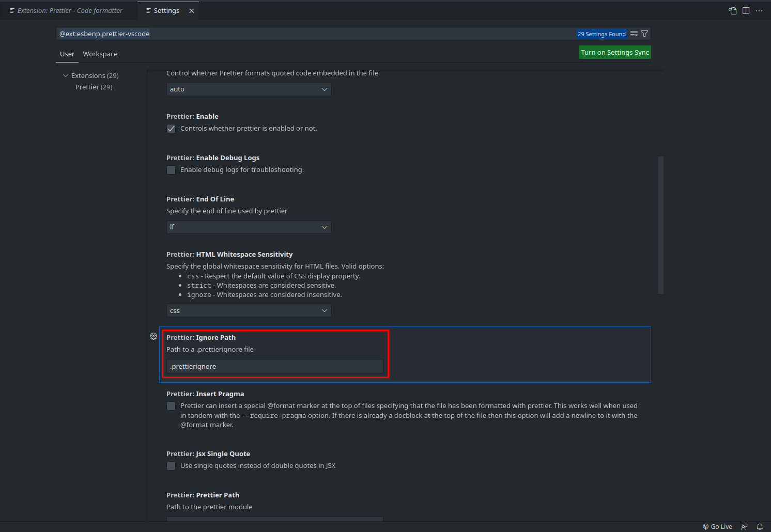Split the editor to the right

click(x=746, y=11)
